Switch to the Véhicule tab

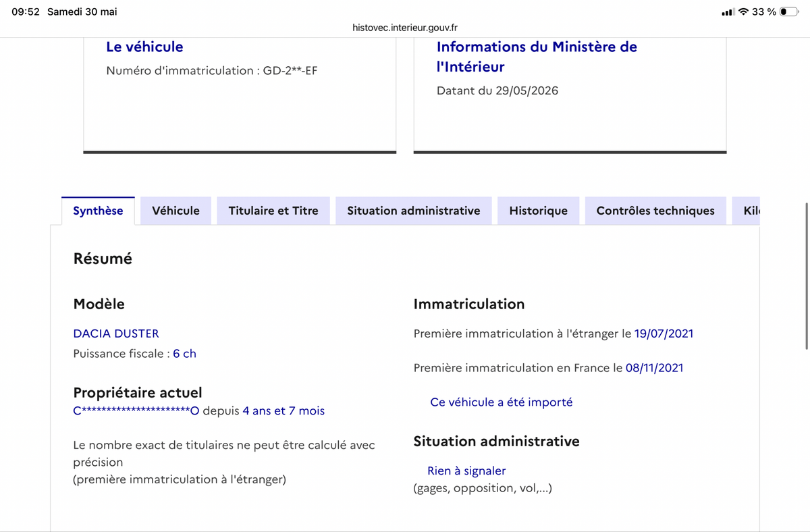[175, 211]
